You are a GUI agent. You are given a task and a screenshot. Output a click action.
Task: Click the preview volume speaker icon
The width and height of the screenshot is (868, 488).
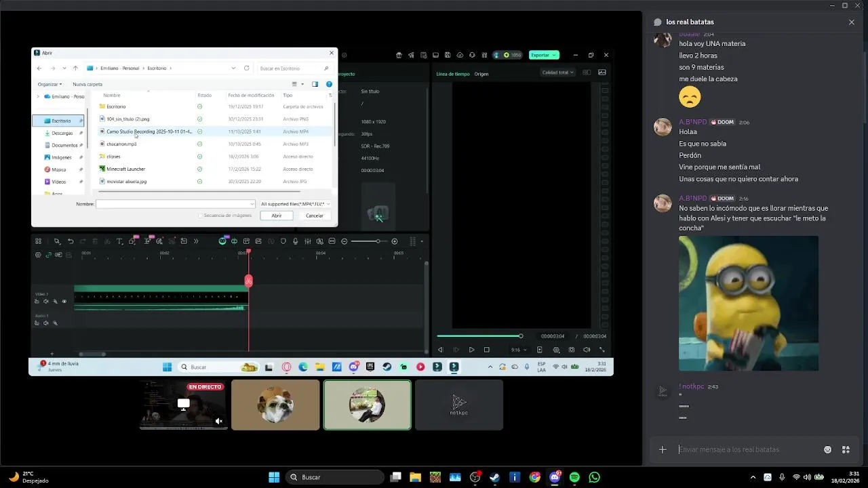coord(587,350)
